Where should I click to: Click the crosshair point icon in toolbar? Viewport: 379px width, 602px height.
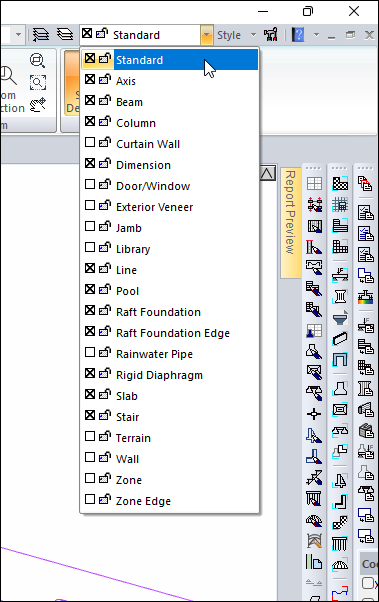pyautogui.click(x=314, y=414)
